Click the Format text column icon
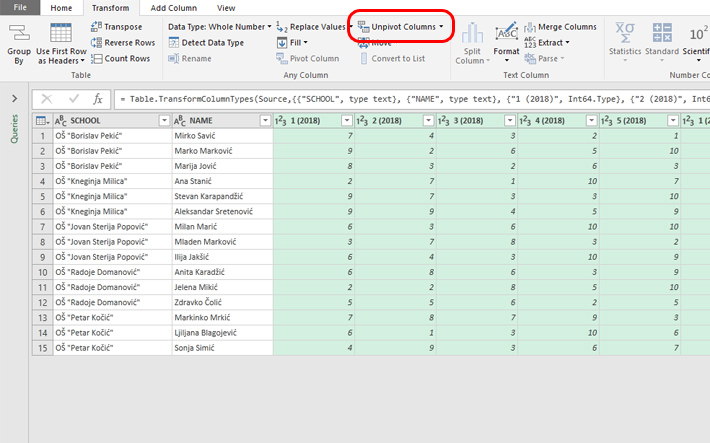Image resolution: width=710 pixels, height=443 pixels. click(x=506, y=33)
